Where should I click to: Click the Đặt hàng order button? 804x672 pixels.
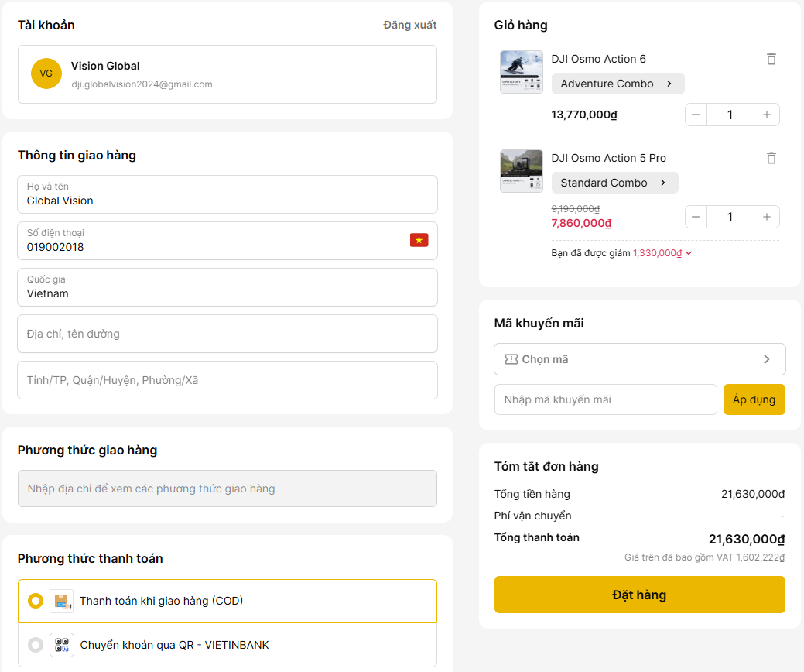click(x=639, y=595)
